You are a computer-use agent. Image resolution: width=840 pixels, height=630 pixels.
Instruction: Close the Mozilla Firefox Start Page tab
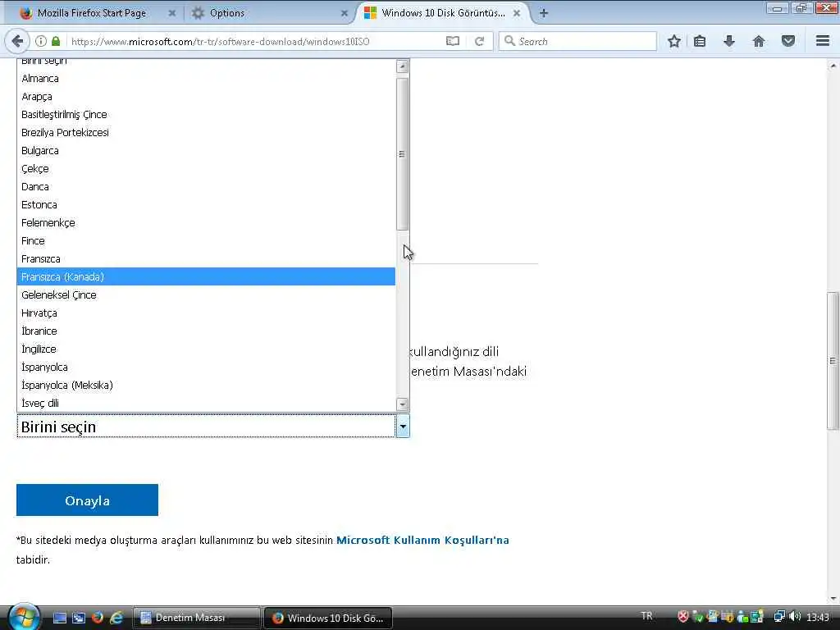172,13
